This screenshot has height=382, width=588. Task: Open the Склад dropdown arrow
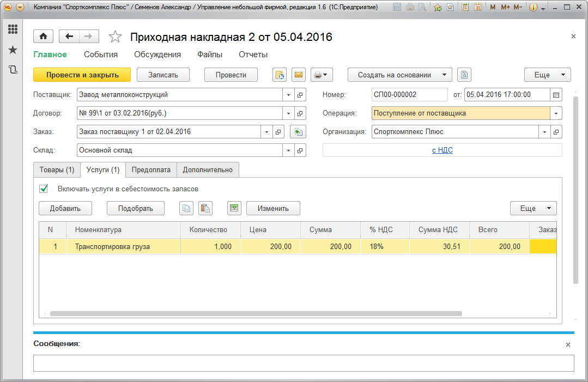pyautogui.click(x=289, y=150)
